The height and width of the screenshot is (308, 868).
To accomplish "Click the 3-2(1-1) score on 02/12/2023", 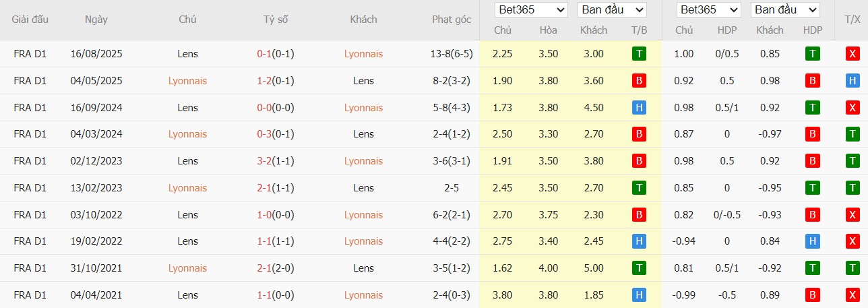I will click(x=275, y=161).
